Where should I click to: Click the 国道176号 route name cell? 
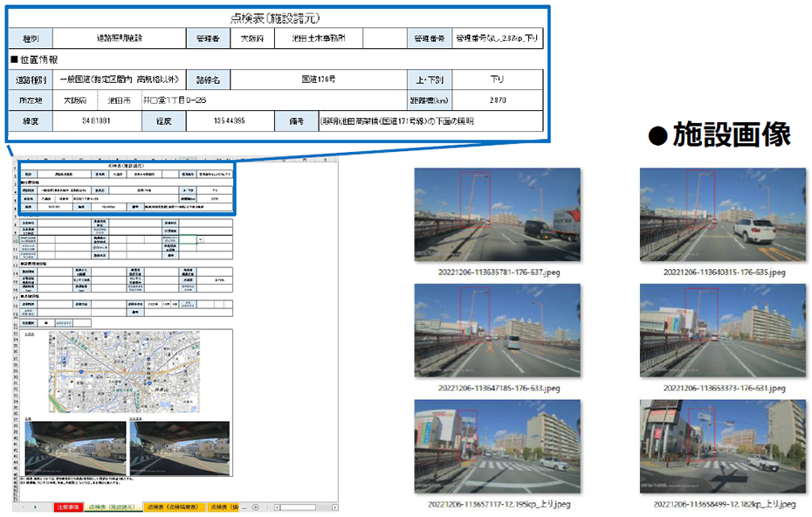click(321, 79)
